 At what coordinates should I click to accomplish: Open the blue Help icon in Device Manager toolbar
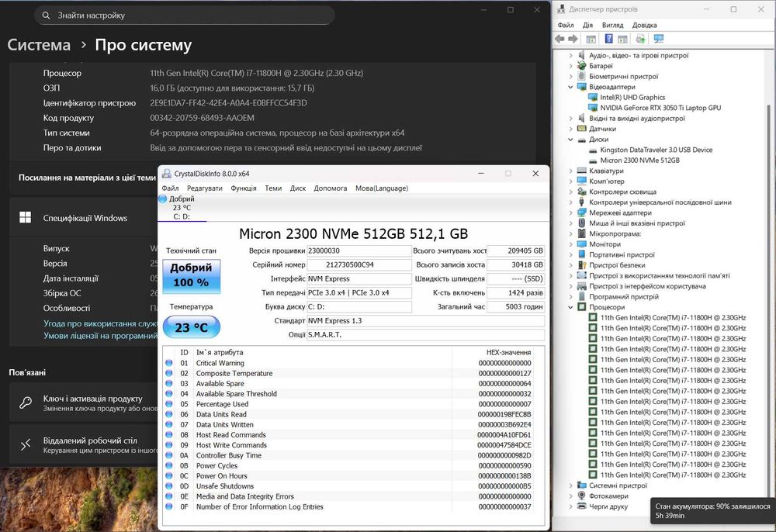tap(608, 39)
